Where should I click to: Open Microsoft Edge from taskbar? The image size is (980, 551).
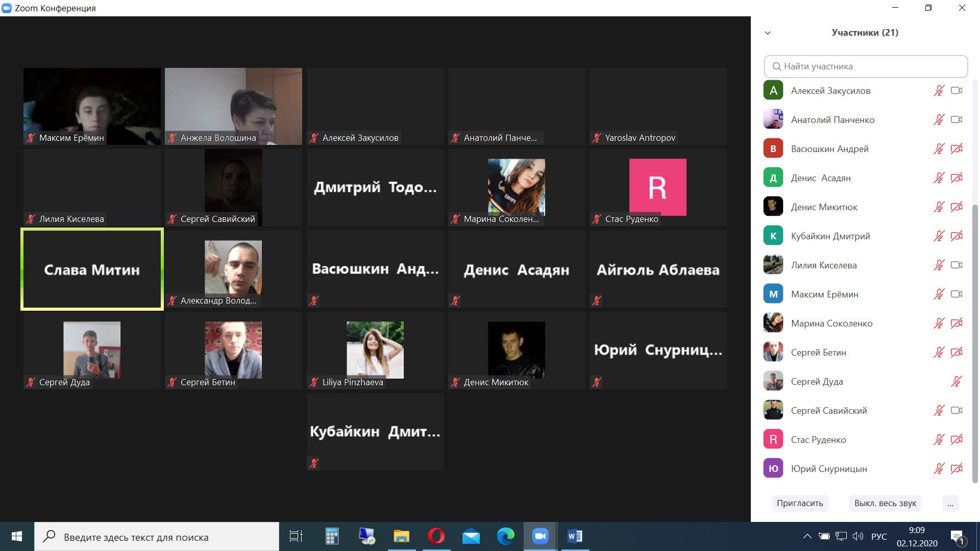tap(505, 536)
